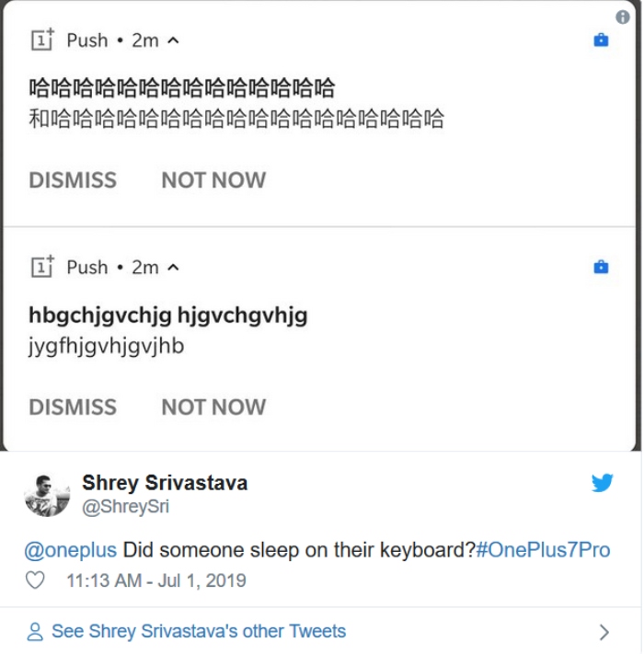Open the chevron arrow for other Tweets
Screen dimensions: 644x654
tap(604, 632)
